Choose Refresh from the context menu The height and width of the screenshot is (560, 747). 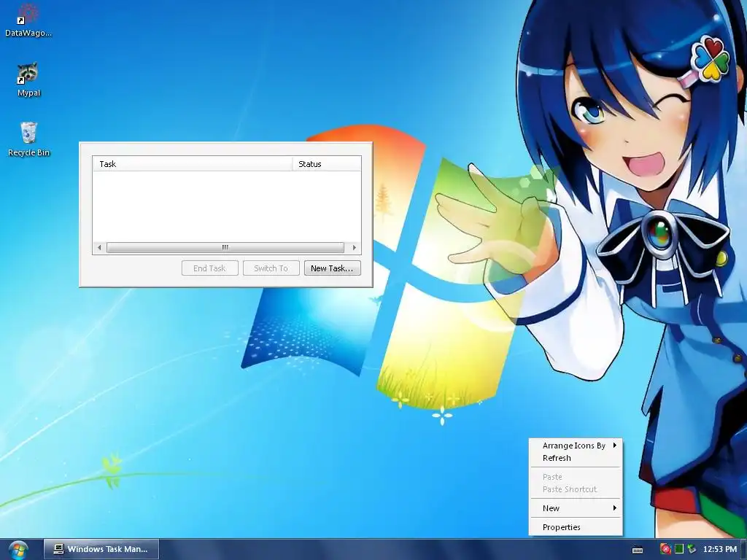point(576,458)
